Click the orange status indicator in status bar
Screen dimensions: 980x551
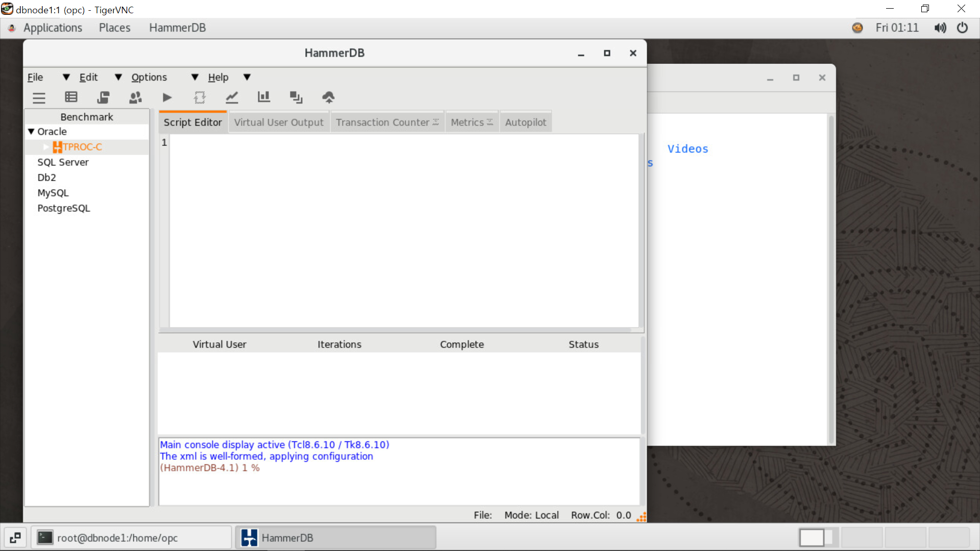pos(642,517)
